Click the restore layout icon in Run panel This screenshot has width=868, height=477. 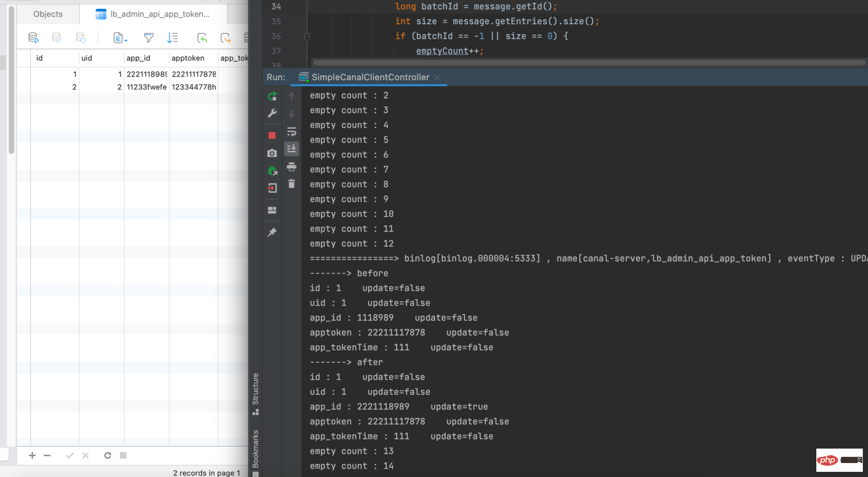point(272,210)
